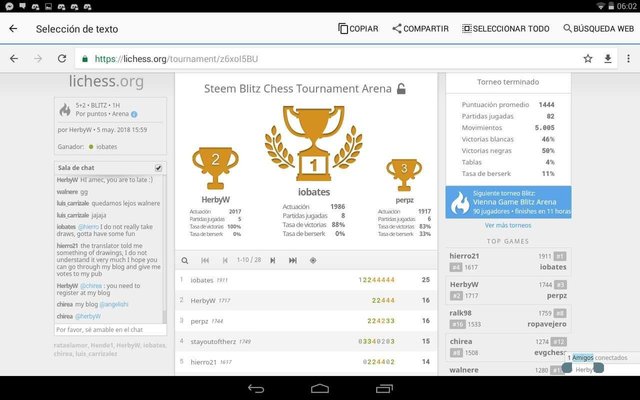Tap the text selection back arrow
The width and height of the screenshot is (640, 400).
coord(13,29)
